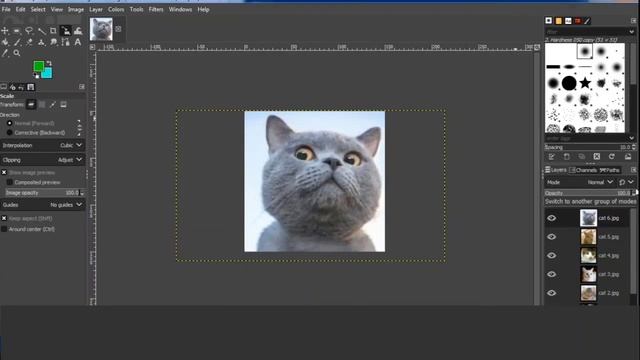Open the Tool Options tab
Viewport: 640px width, 360px height.
pos(4,87)
